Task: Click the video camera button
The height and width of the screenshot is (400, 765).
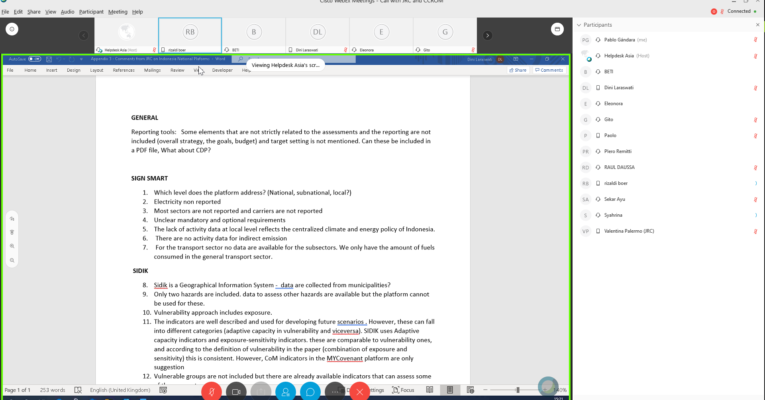Action: [x=237, y=390]
